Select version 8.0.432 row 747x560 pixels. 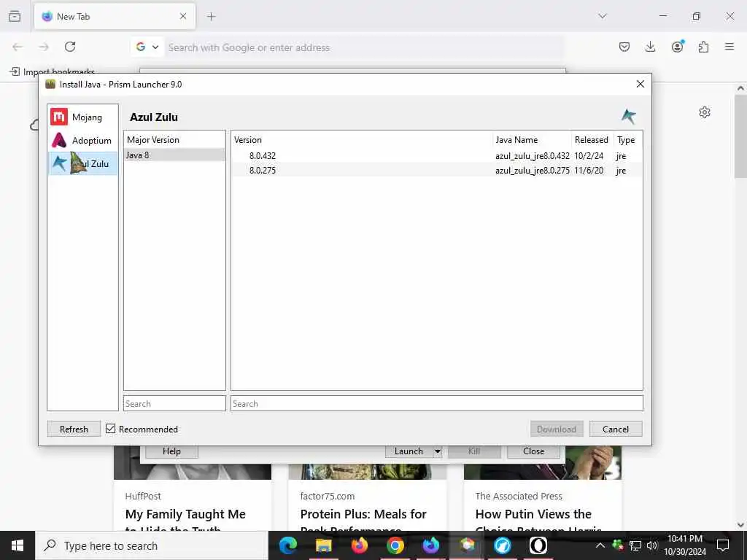436,156
